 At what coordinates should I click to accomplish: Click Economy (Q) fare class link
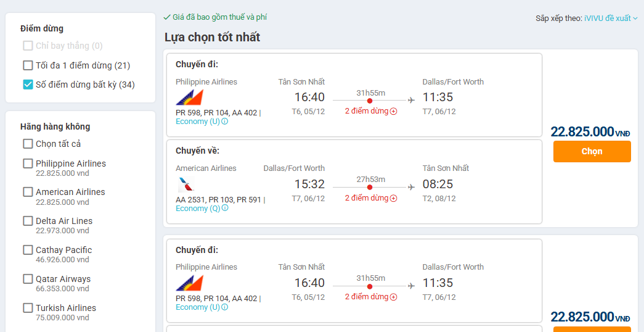click(x=197, y=208)
